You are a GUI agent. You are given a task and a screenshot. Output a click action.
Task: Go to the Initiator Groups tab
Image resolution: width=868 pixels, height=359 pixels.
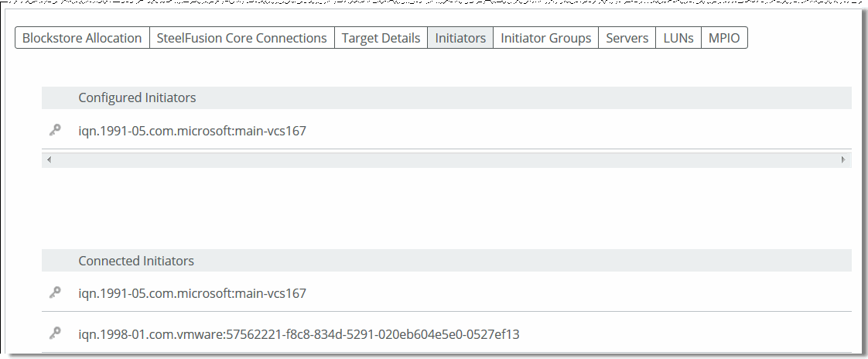[545, 38]
